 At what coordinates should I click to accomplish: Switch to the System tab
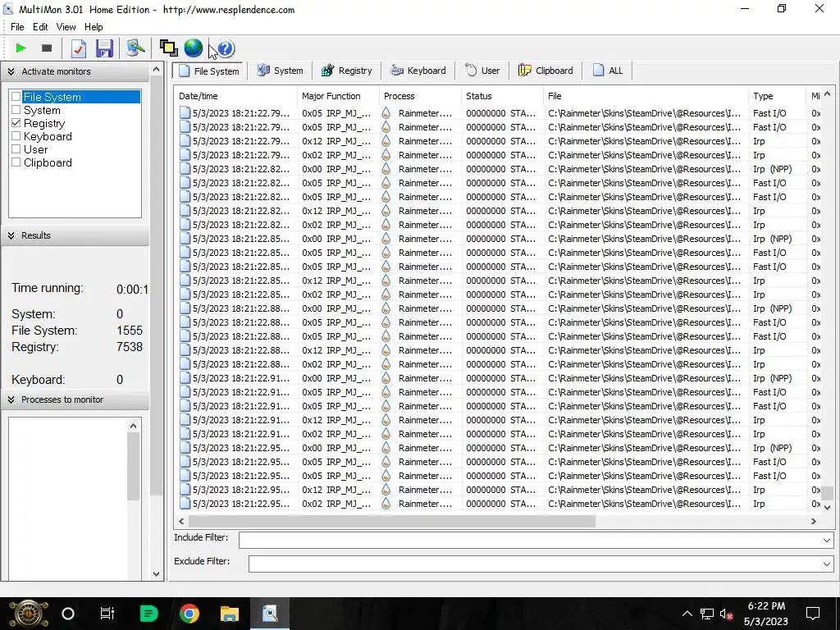pyautogui.click(x=280, y=71)
